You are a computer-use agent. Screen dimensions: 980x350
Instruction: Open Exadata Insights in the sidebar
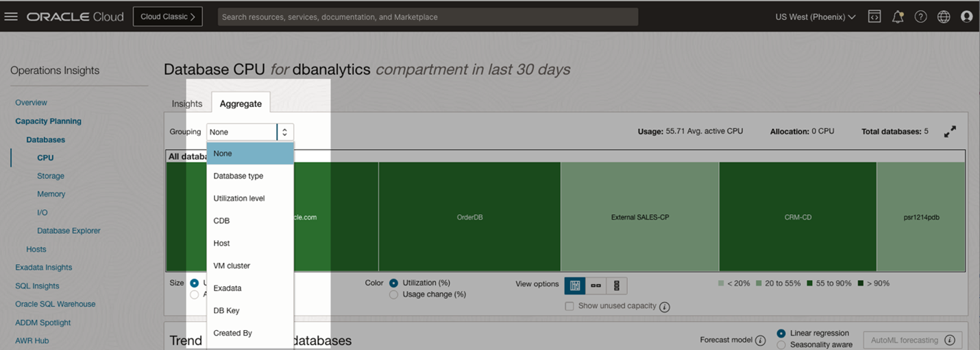coord(44,268)
